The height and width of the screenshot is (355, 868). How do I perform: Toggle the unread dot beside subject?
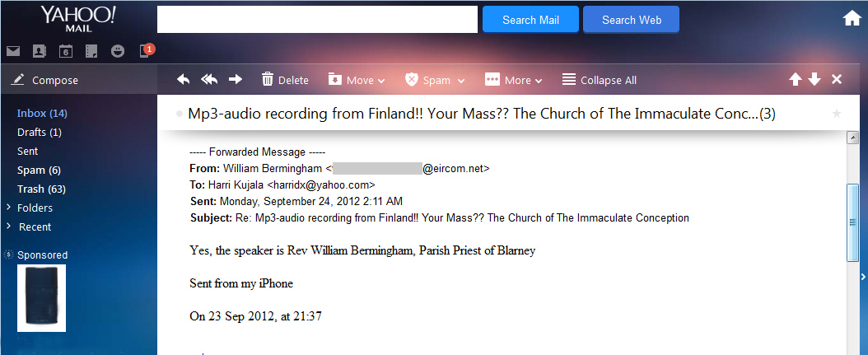coord(179,114)
